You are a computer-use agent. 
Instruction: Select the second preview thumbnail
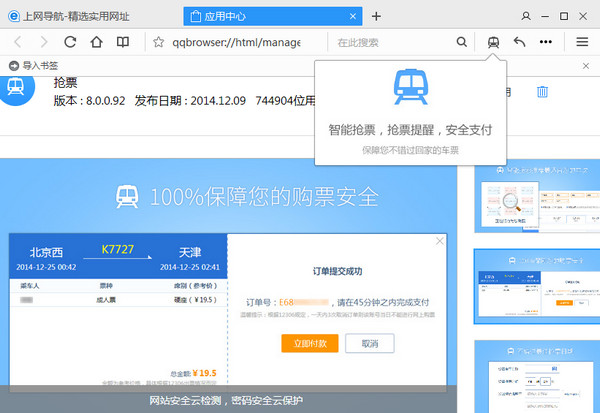pyautogui.click(x=537, y=286)
